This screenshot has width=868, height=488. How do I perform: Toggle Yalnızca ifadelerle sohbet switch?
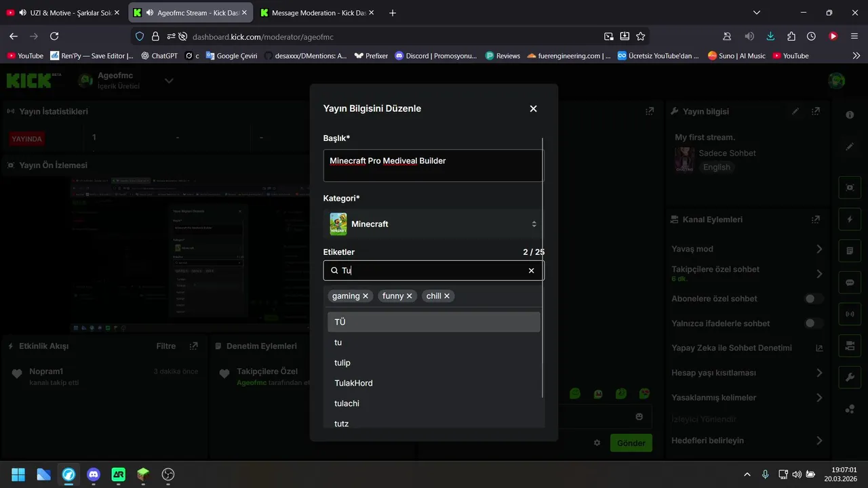(x=814, y=323)
